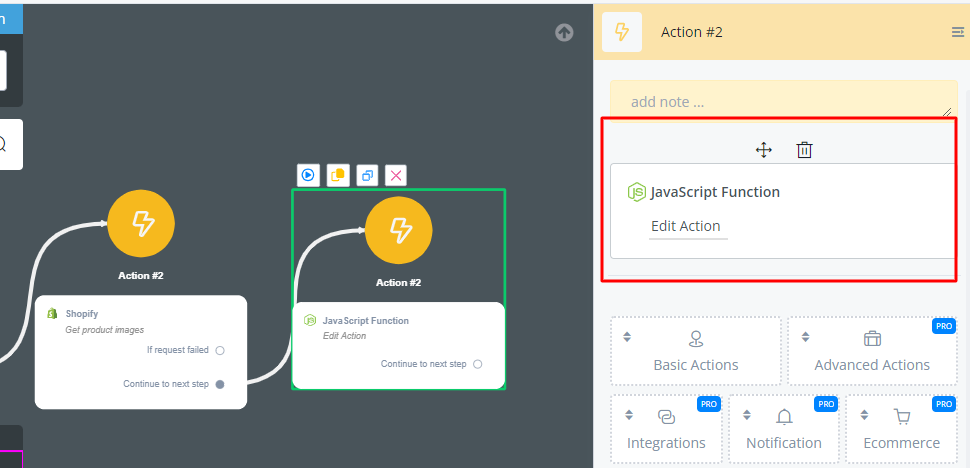The height and width of the screenshot is (468, 970).
Task: Click the run/play icon above the selected node
Action: tap(308, 175)
